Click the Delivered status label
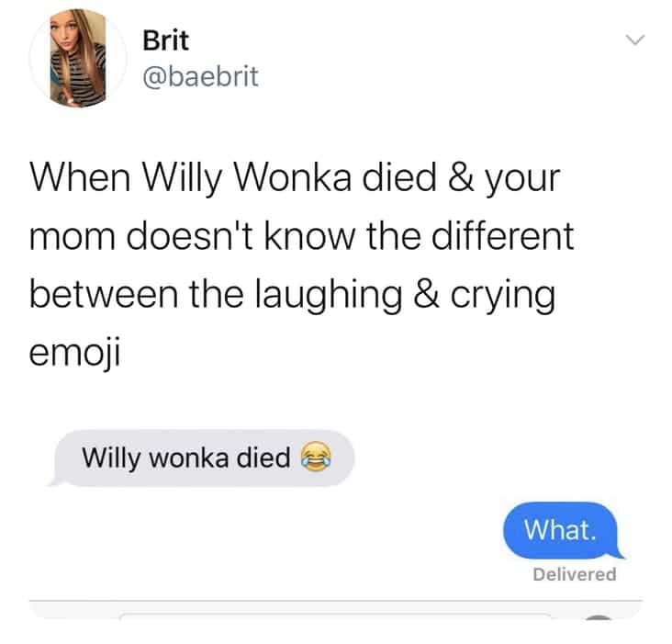The width and height of the screenshot is (672, 644). (x=575, y=574)
